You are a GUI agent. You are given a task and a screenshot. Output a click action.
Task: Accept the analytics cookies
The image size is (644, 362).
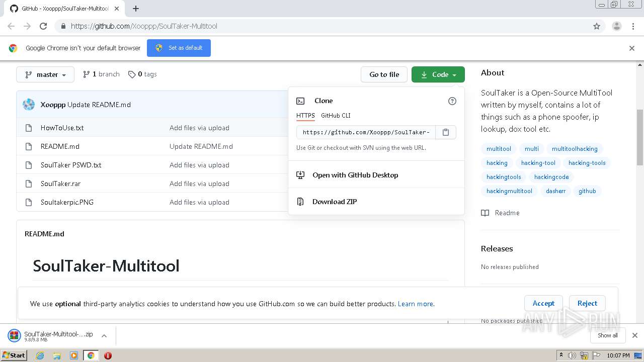[x=543, y=303]
